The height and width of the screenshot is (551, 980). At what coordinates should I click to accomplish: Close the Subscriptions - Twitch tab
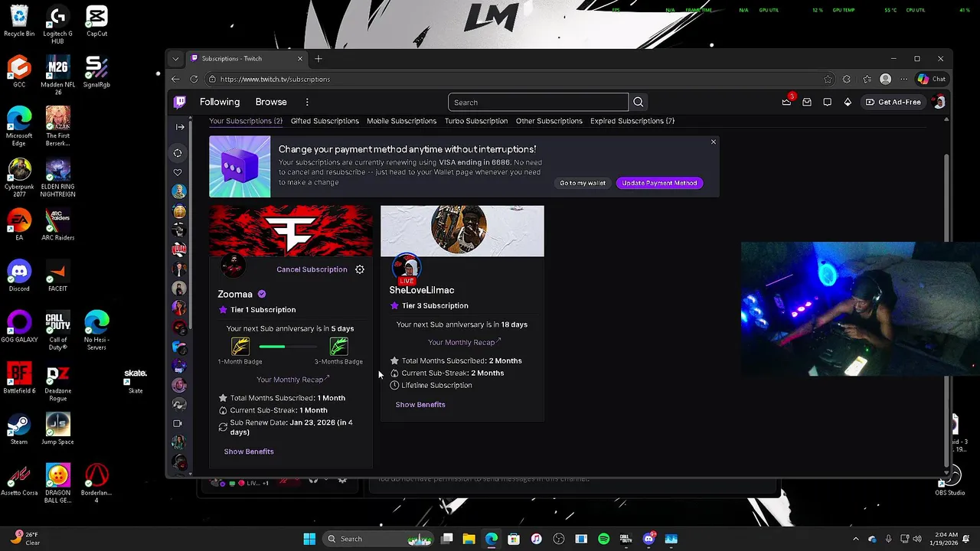pyautogui.click(x=300, y=59)
